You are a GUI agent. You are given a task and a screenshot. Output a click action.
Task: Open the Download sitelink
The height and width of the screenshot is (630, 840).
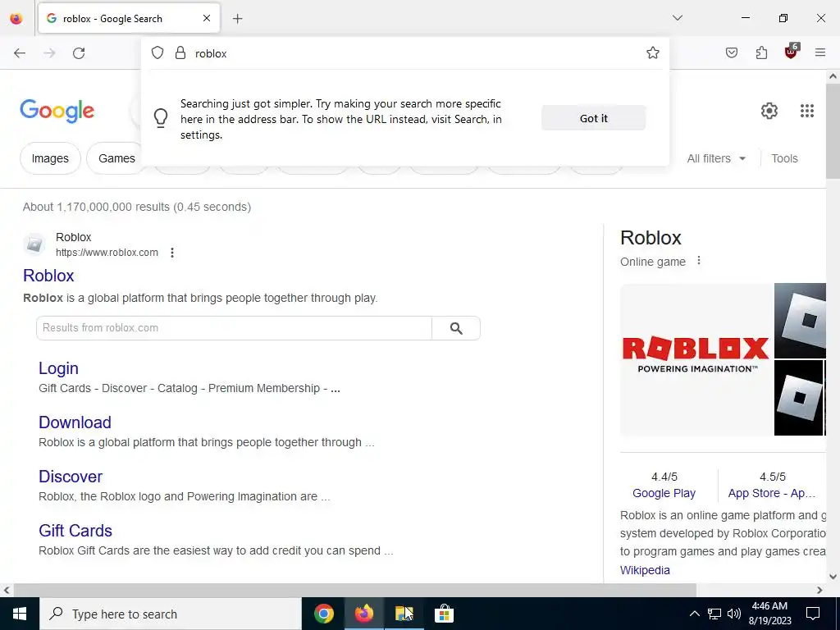pos(75,422)
